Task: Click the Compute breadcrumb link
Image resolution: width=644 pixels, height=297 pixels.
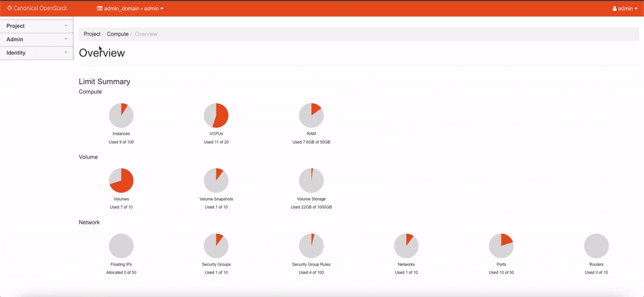Action: coord(117,34)
